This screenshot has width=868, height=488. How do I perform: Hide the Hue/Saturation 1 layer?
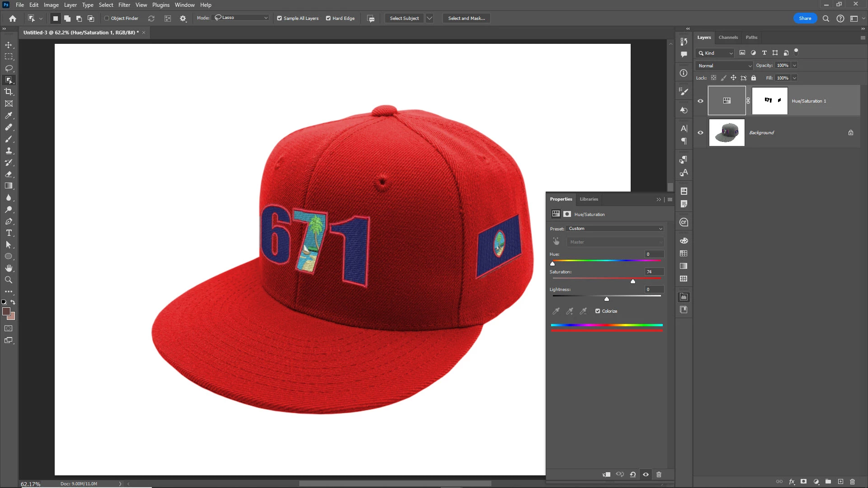[x=700, y=101]
